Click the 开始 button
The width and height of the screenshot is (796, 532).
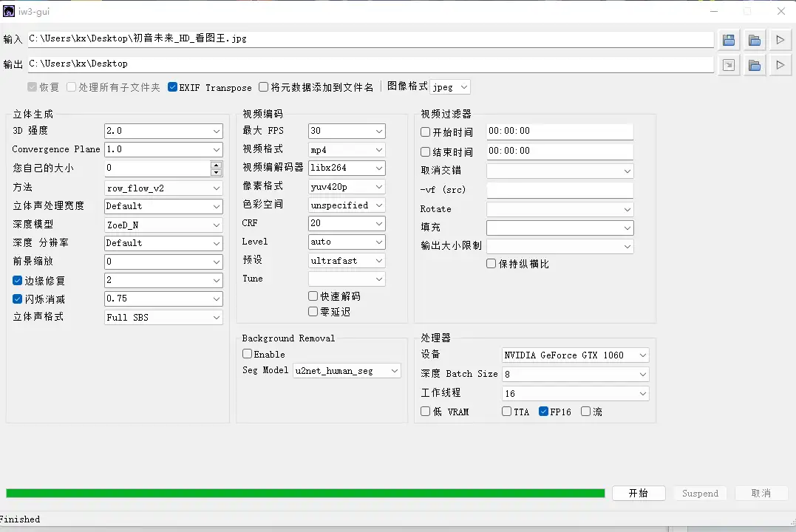pos(639,493)
